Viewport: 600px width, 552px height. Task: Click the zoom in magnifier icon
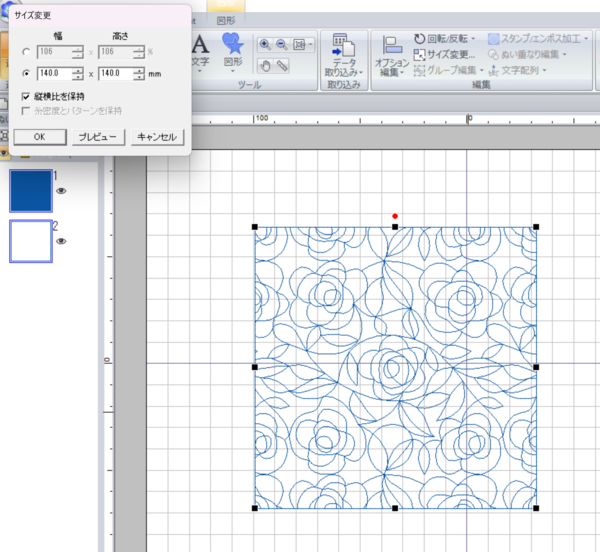pos(265,44)
